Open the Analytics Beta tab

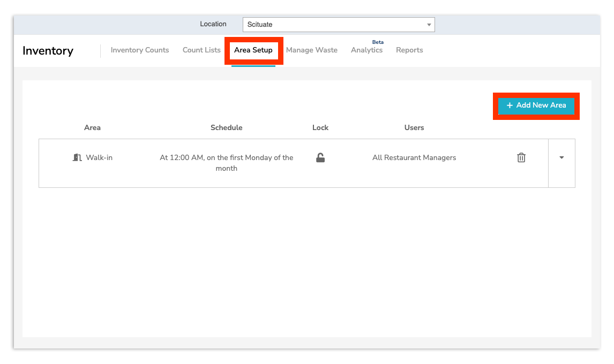coord(366,50)
